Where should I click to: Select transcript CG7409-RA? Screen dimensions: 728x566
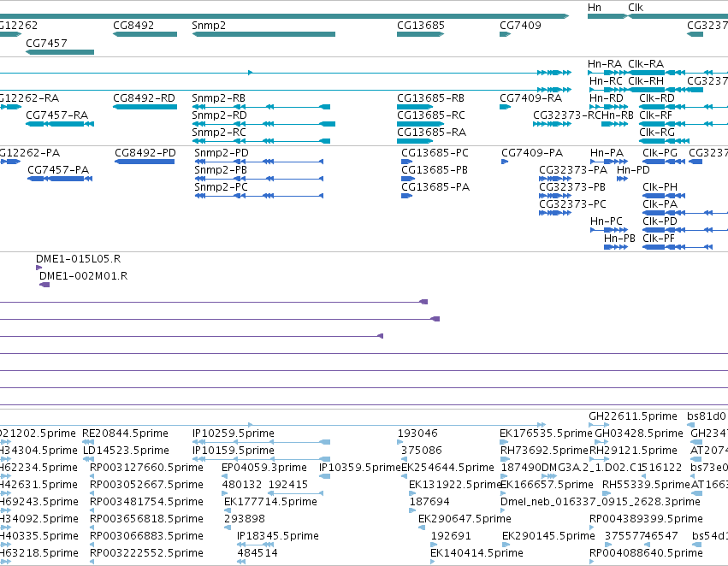[530, 98]
